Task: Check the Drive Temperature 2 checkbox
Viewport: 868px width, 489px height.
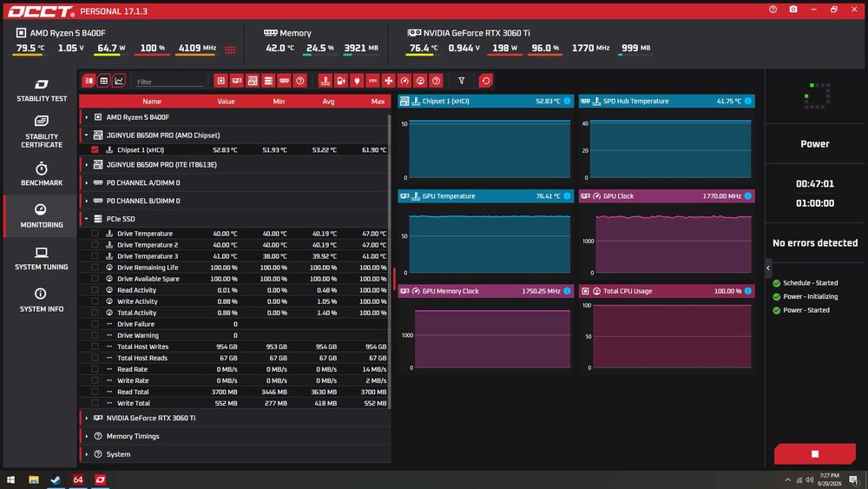Action: pyautogui.click(x=95, y=245)
